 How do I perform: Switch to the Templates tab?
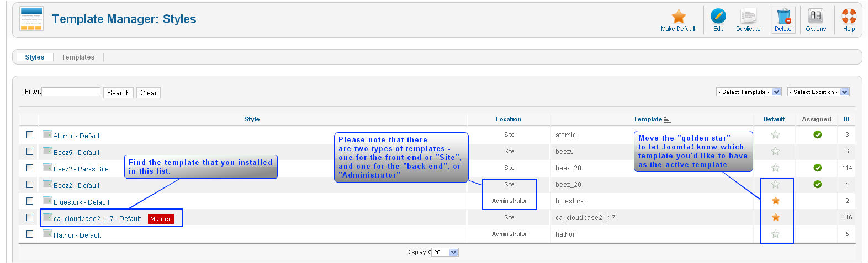coord(78,57)
